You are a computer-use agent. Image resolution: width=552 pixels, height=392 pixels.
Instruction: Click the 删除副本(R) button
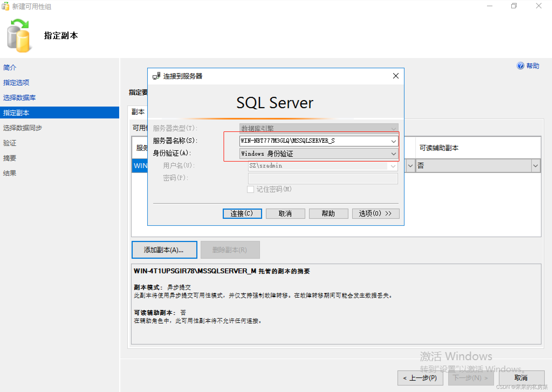(230, 250)
